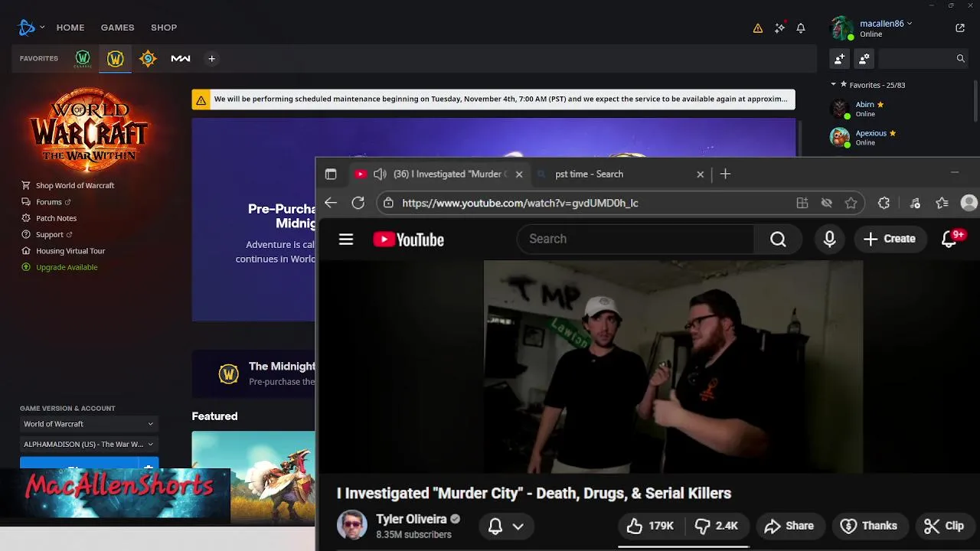980x551 pixels.
Task: Open the HOME menu in Battle.net
Action: coord(70,28)
